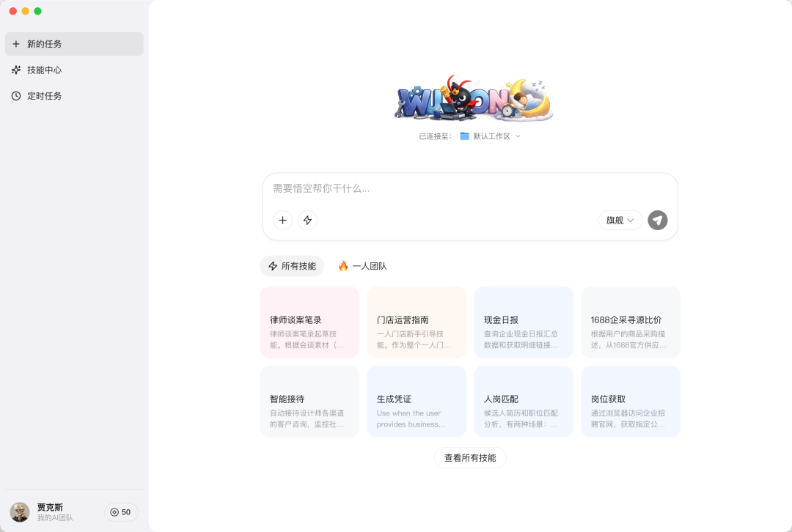Select the 1688企采寻源比价 skill
This screenshot has width=792, height=532.
coord(630,322)
